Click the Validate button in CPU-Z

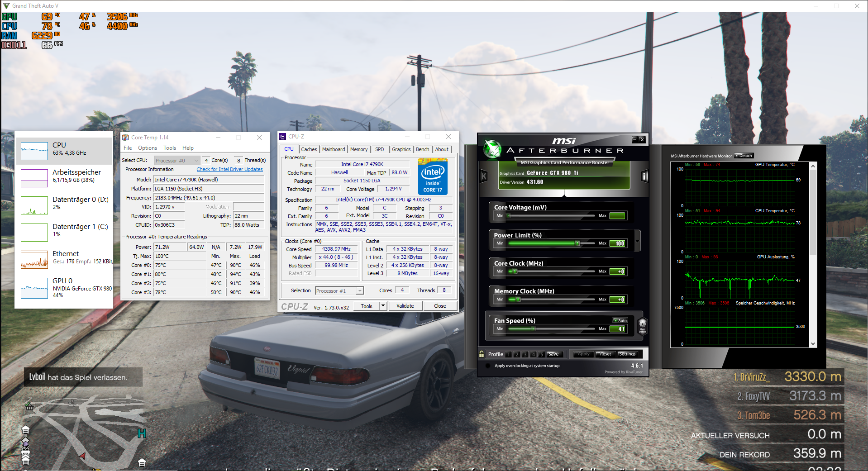point(405,306)
